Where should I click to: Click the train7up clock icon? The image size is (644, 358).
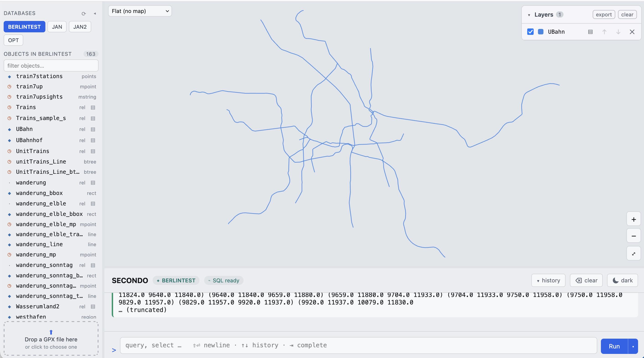pyautogui.click(x=10, y=87)
